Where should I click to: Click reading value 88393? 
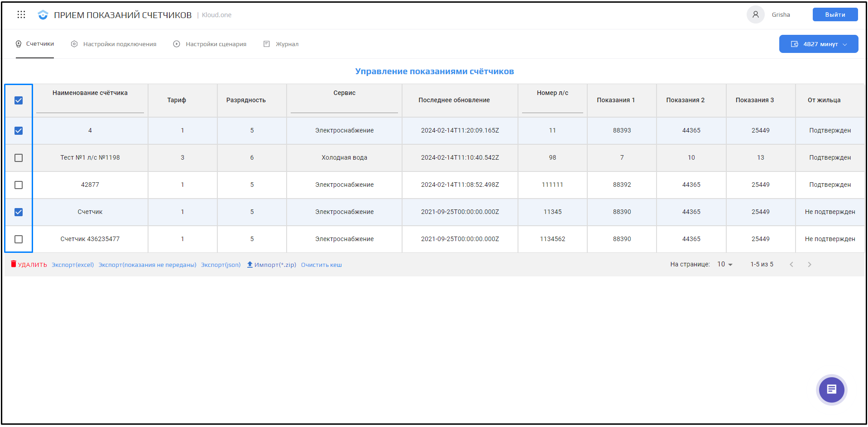point(622,131)
